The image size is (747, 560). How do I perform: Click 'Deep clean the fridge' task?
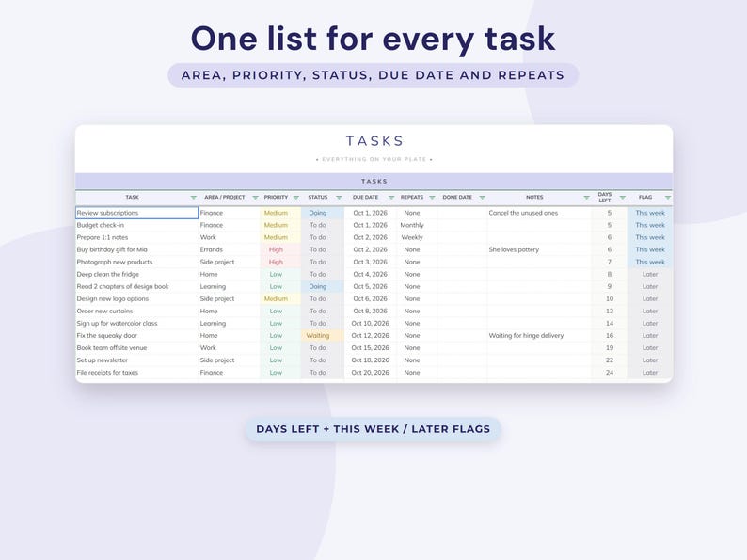136,275
